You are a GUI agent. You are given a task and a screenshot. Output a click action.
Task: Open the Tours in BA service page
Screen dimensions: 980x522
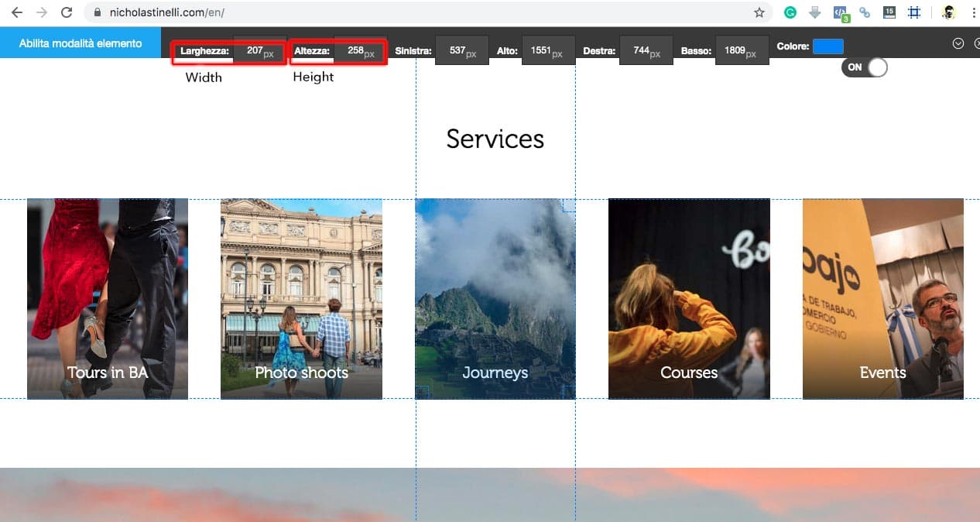click(x=107, y=298)
